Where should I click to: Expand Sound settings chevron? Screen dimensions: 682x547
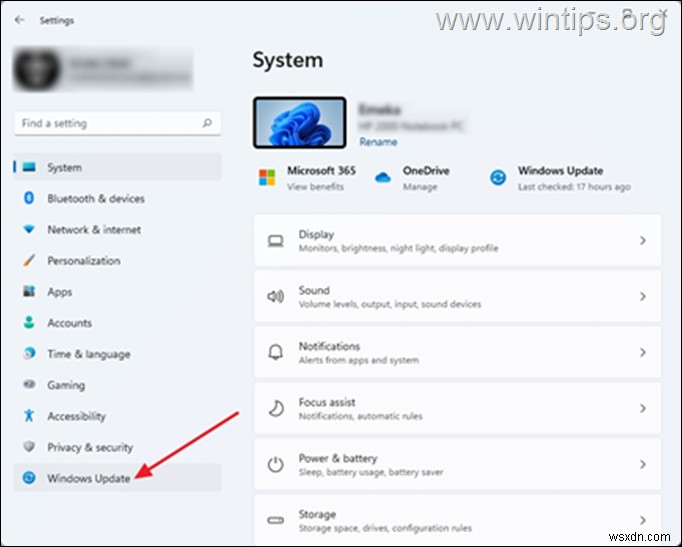(642, 297)
